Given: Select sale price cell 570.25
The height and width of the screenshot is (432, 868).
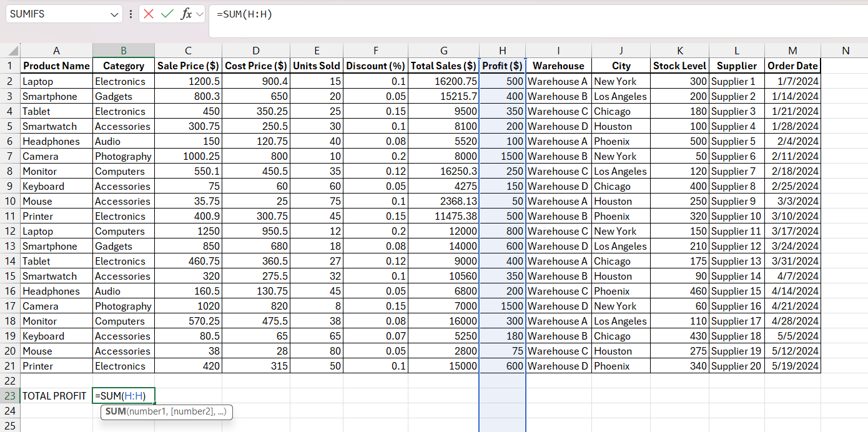Looking at the screenshot, I should 188,321.
